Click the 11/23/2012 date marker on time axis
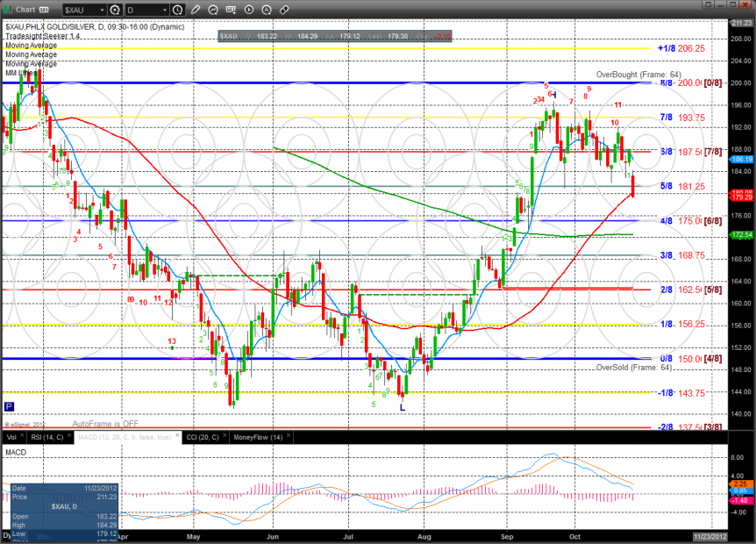Screen dimensions: 756x544 [711, 536]
